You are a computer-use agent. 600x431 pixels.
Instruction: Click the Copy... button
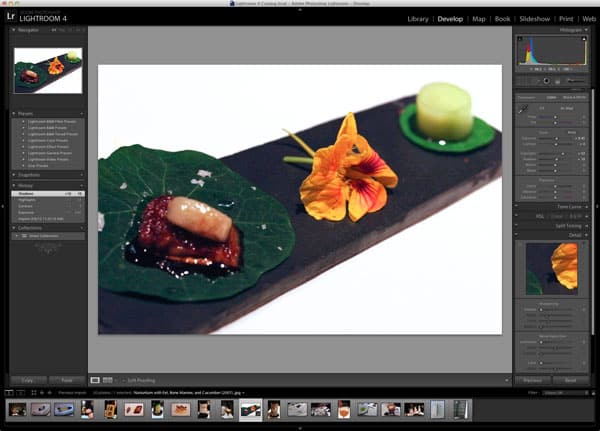tap(31, 380)
